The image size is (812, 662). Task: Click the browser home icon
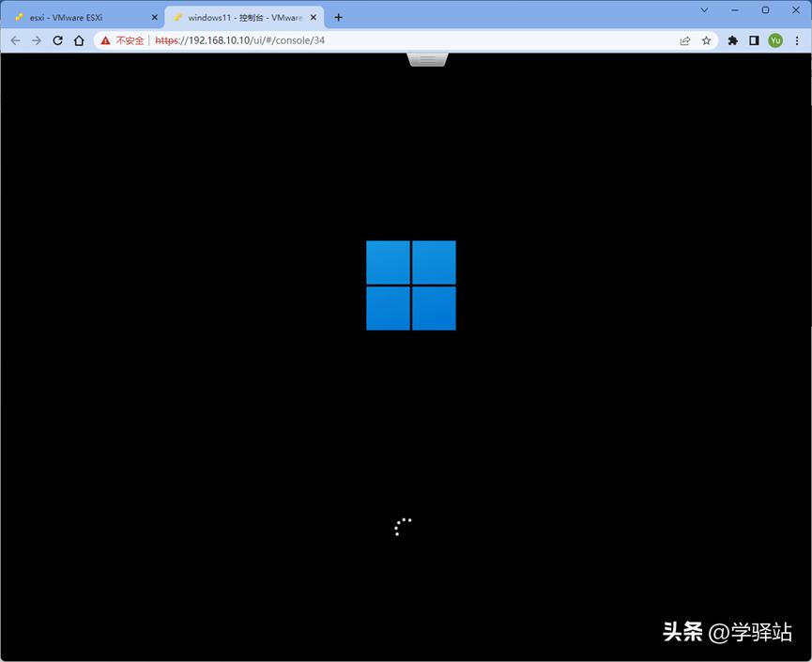pyautogui.click(x=79, y=40)
